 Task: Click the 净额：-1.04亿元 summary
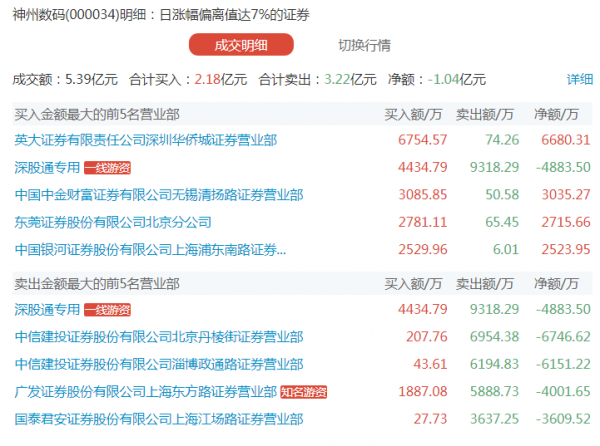(437, 80)
